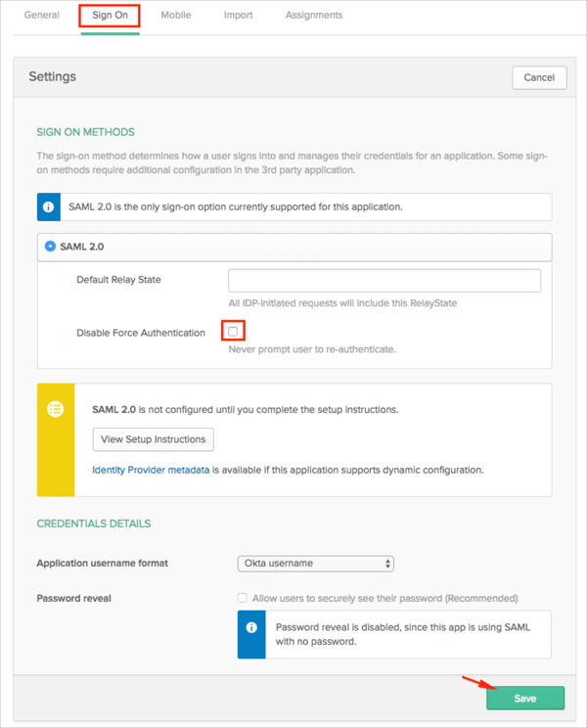The height and width of the screenshot is (728, 587).
Task: Click the info icon in Password reveal notice
Action: (x=251, y=626)
